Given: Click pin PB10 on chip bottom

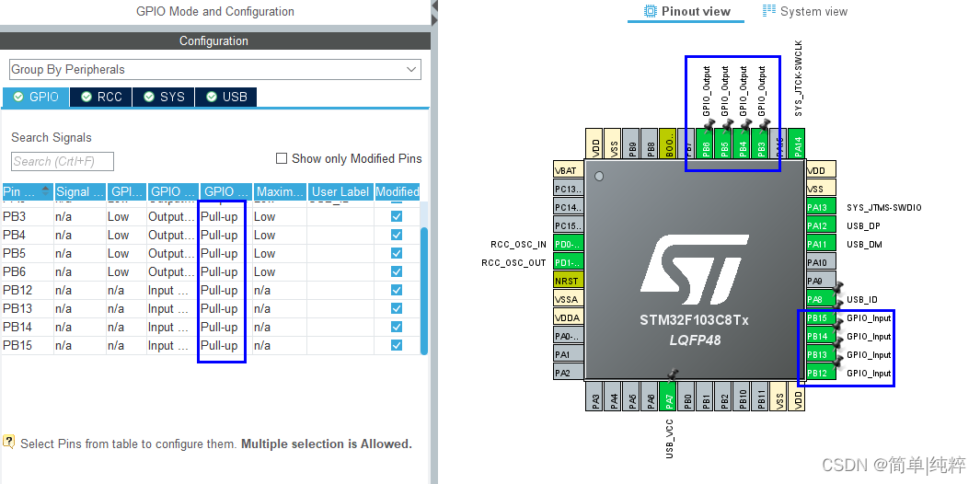Looking at the screenshot, I should pyautogui.click(x=742, y=397).
